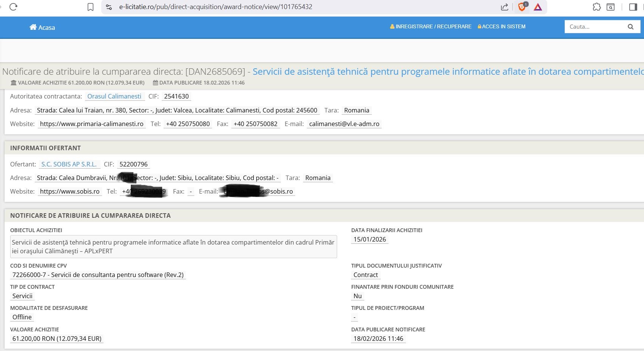Click the e-licitatie.ro URL address bar
Image resolution: width=644 pixels, height=351 pixels.
(x=215, y=7)
